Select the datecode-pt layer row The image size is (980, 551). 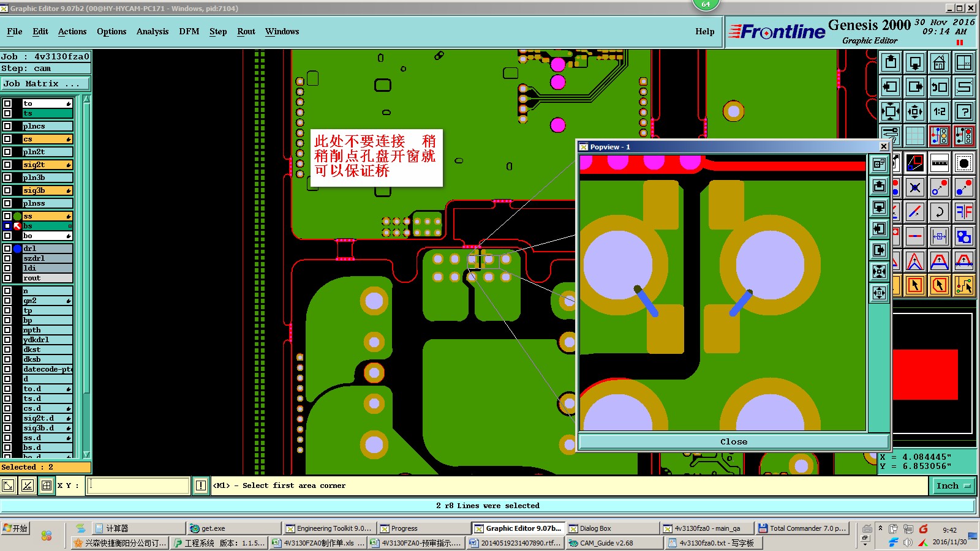[x=48, y=369]
